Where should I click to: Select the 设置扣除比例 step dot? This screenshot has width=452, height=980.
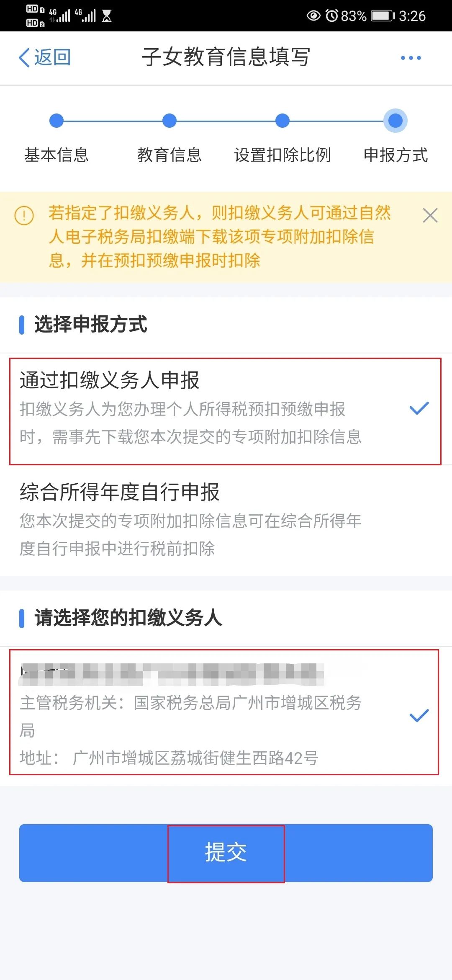pyautogui.click(x=282, y=121)
